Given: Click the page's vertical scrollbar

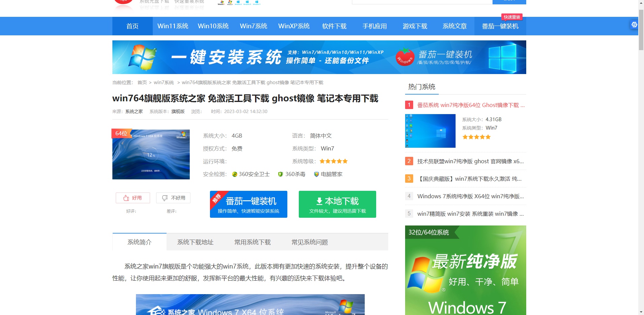Looking at the screenshot, I should [641, 30].
